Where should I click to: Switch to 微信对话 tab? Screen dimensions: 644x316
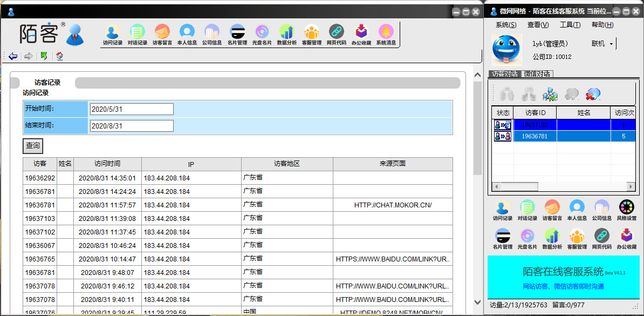click(537, 74)
